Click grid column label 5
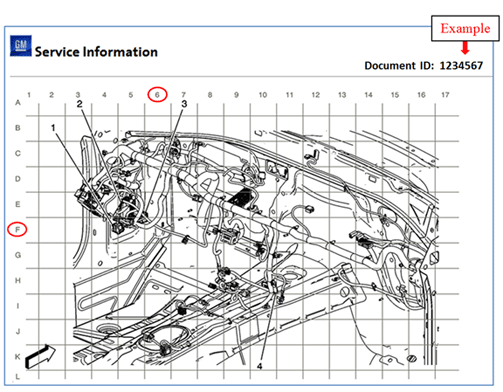 point(131,95)
